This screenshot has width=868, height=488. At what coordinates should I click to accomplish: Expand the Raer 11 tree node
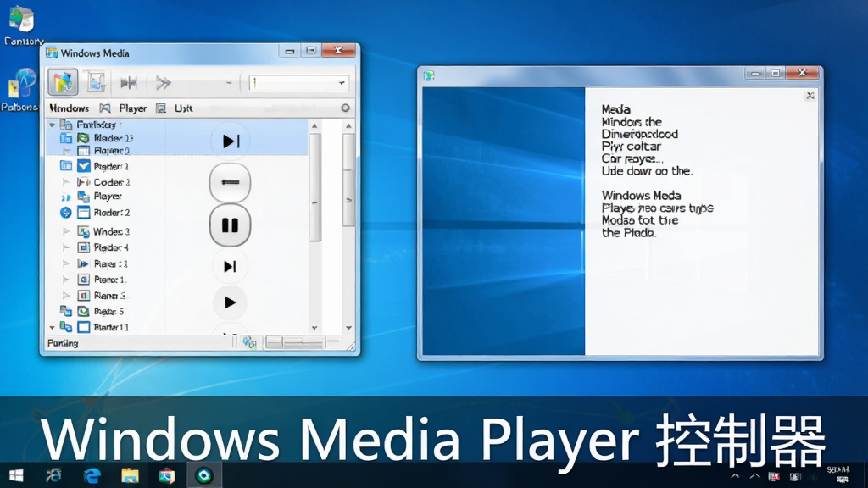[x=65, y=263]
